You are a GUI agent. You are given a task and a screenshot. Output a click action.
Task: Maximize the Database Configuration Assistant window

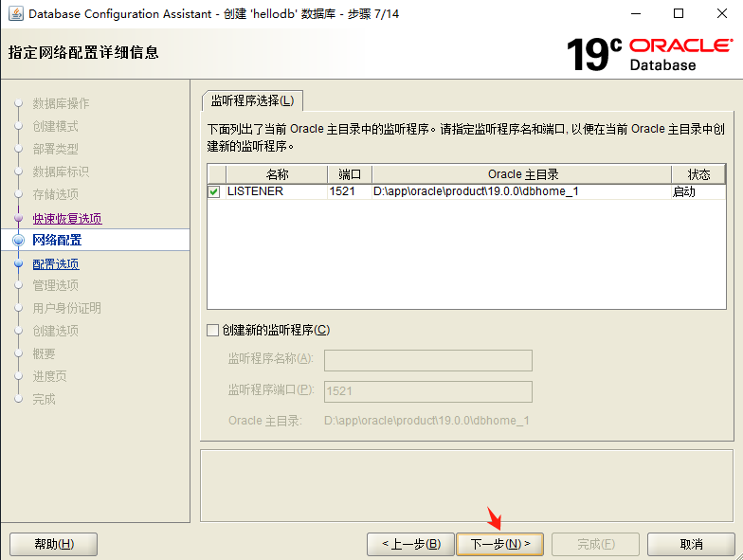(679, 13)
